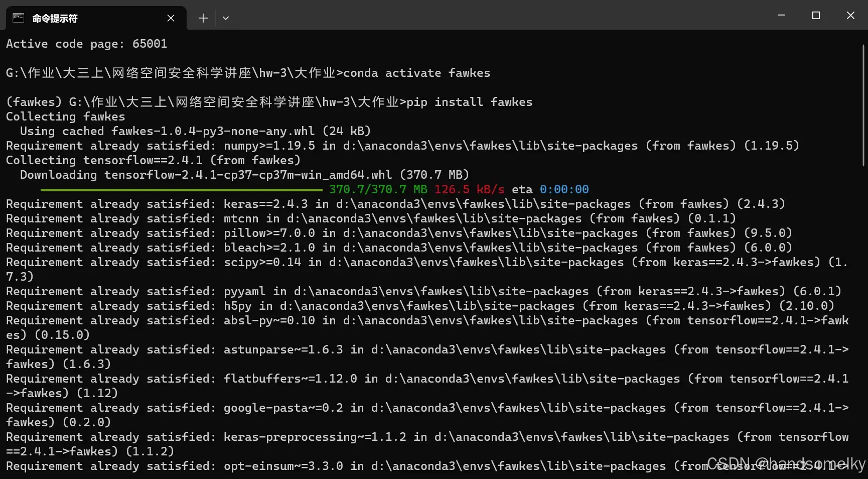Click the 'astunparse~=1.6.3' requirement text
Screen dimensions: 868x479
click(x=283, y=349)
